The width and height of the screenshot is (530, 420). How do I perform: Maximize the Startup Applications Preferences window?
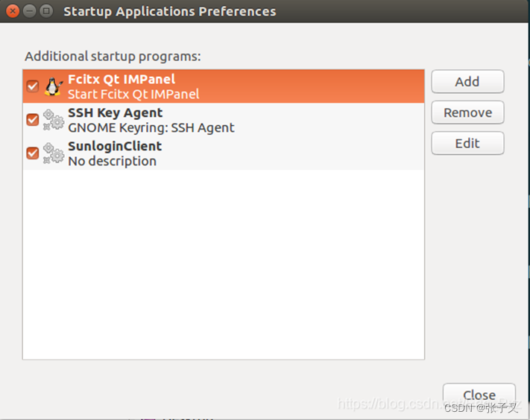pyautogui.click(x=46, y=11)
